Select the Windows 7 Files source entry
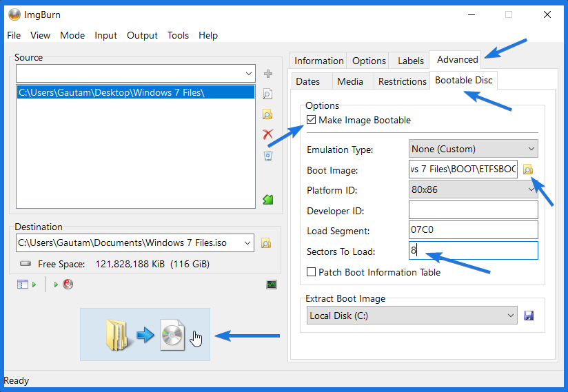This screenshot has width=568, height=392. coord(136,92)
